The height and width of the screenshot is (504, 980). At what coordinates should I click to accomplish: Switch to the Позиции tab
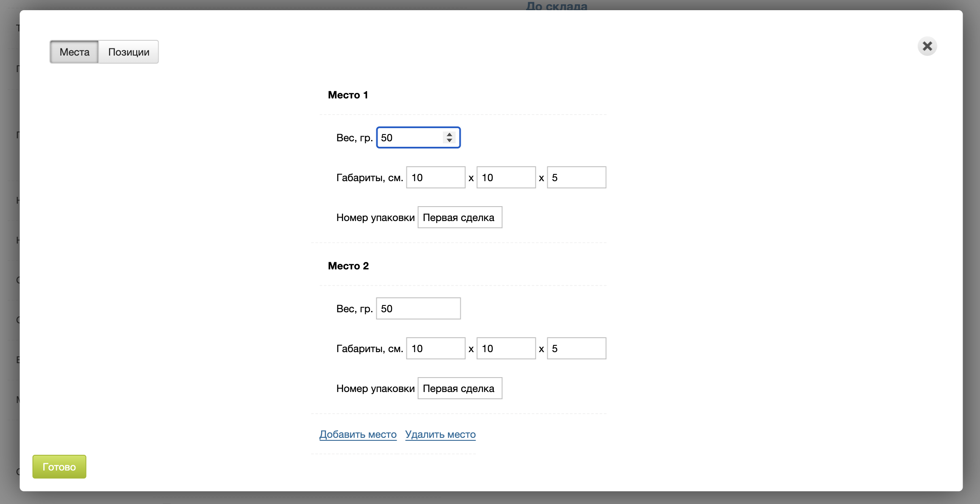pos(129,52)
